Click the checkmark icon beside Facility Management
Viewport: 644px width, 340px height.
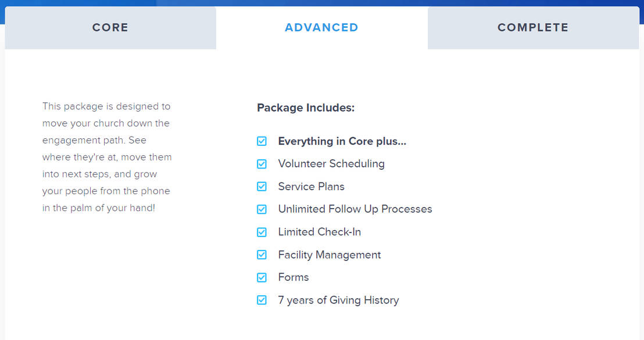262,255
